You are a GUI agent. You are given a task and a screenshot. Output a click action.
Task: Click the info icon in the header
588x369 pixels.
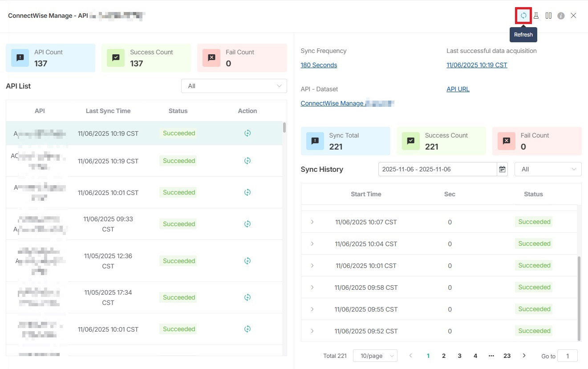click(561, 16)
